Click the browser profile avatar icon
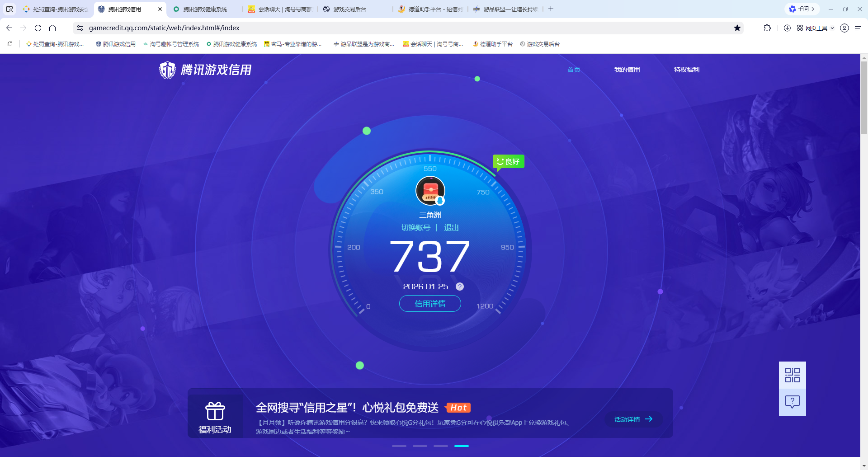This screenshot has width=868, height=470. [844, 28]
